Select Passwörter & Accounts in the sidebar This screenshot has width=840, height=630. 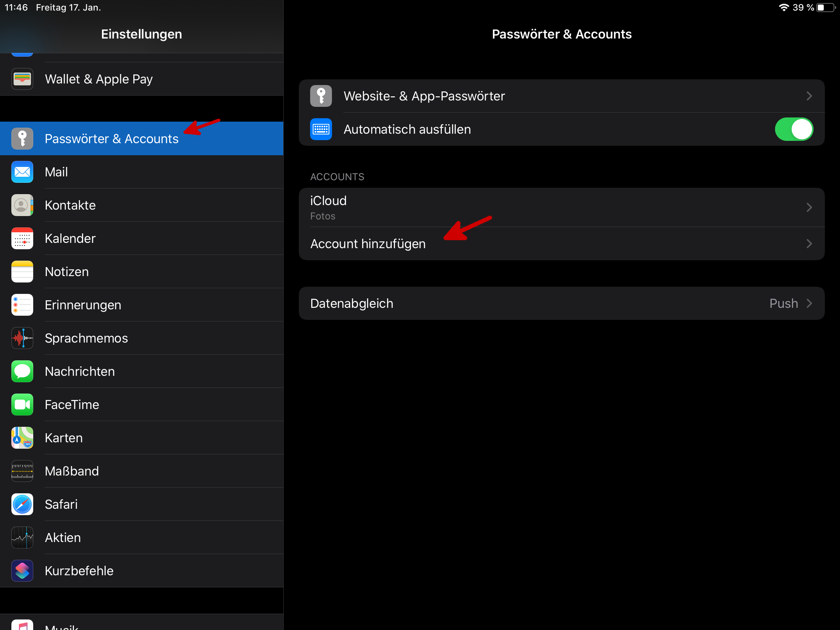pyautogui.click(x=111, y=139)
